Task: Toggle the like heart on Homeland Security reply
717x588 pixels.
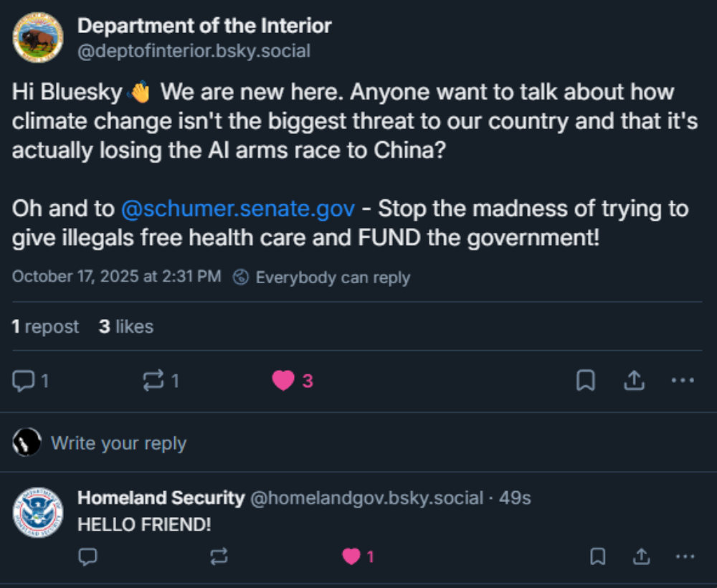Action: tap(351, 556)
